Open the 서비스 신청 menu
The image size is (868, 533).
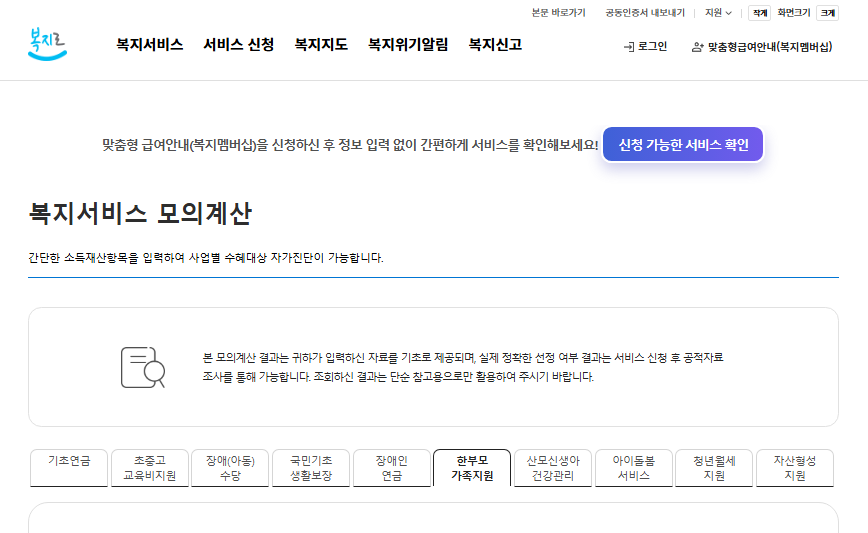click(239, 45)
